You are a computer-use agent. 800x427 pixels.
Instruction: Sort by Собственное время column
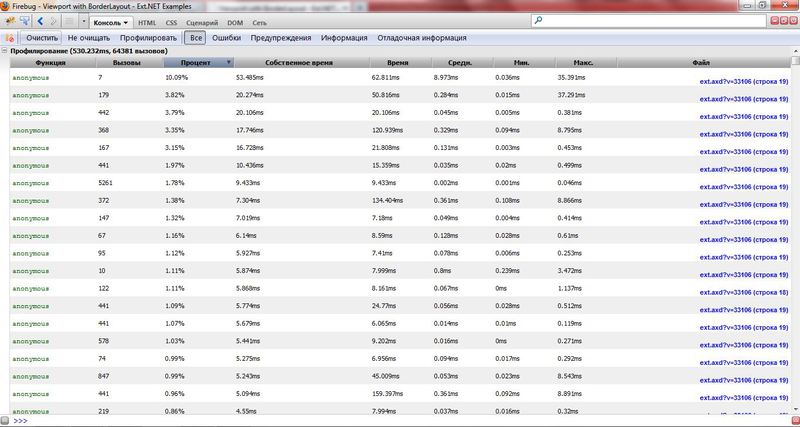(x=302, y=63)
